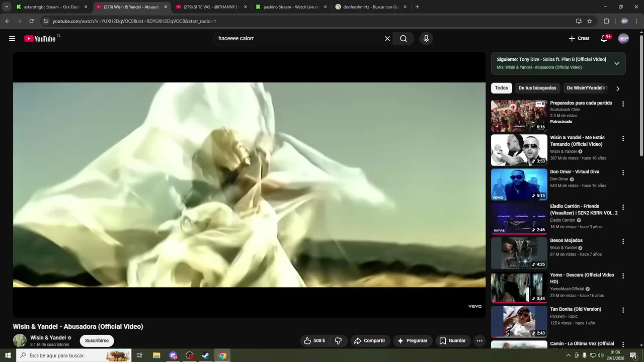Viewport: 644px width, 362px height.
Task: Open options menu for Besos Mojados
Action: click(623, 241)
